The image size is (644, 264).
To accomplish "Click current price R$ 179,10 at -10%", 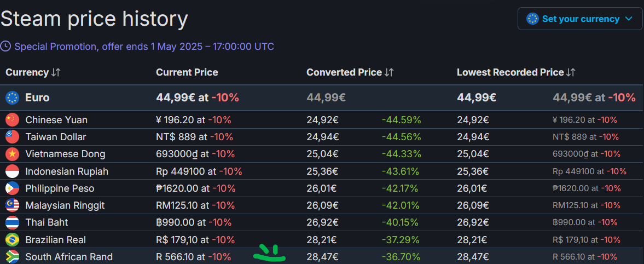I will pos(195,240).
